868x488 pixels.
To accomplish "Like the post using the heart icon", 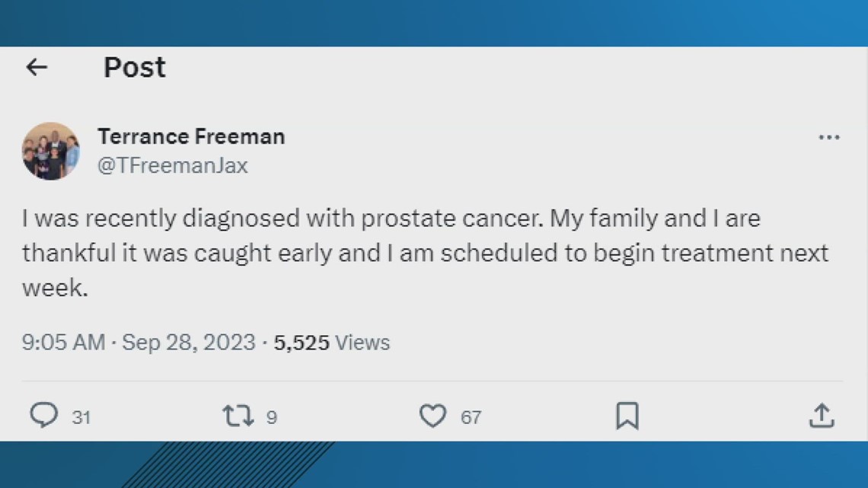I will (434, 416).
